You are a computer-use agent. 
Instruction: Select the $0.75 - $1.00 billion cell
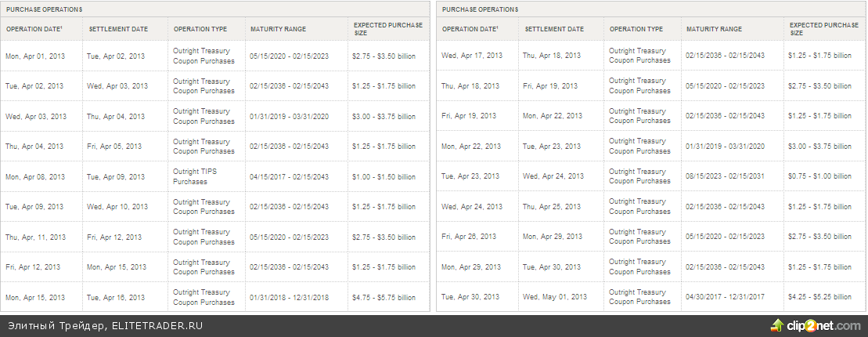(x=819, y=176)
